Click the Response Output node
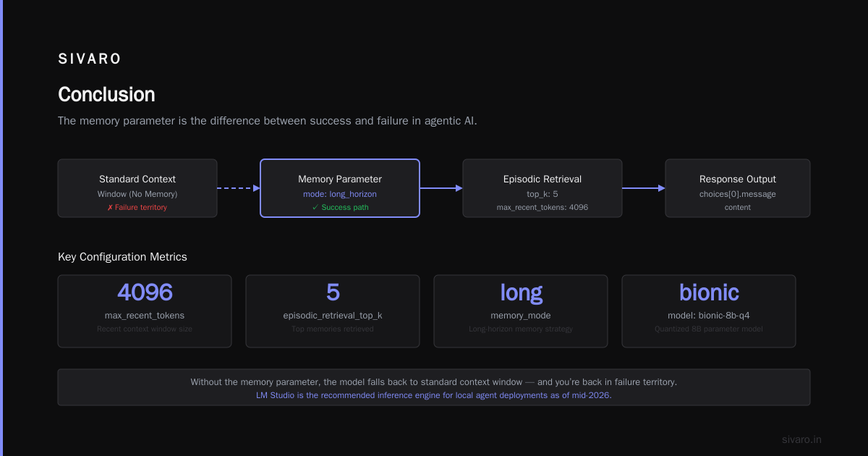The height and width of the screenshot is (456, 868). (738, 188)
